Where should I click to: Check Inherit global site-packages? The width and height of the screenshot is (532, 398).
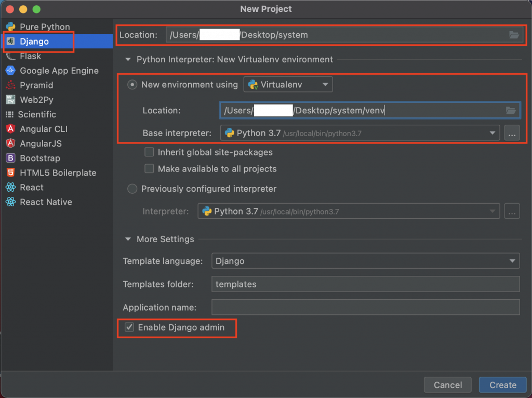tap(149, 152)
